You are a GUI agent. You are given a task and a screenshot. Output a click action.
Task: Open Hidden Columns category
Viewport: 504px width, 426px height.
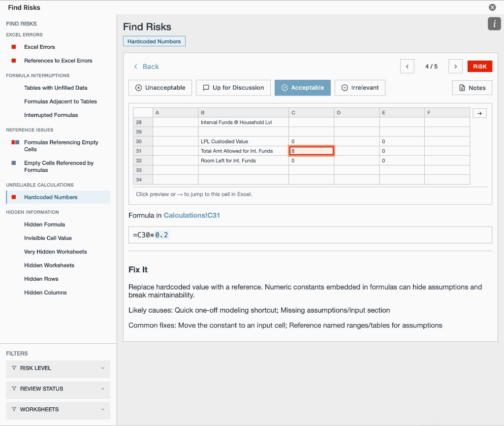45,293
